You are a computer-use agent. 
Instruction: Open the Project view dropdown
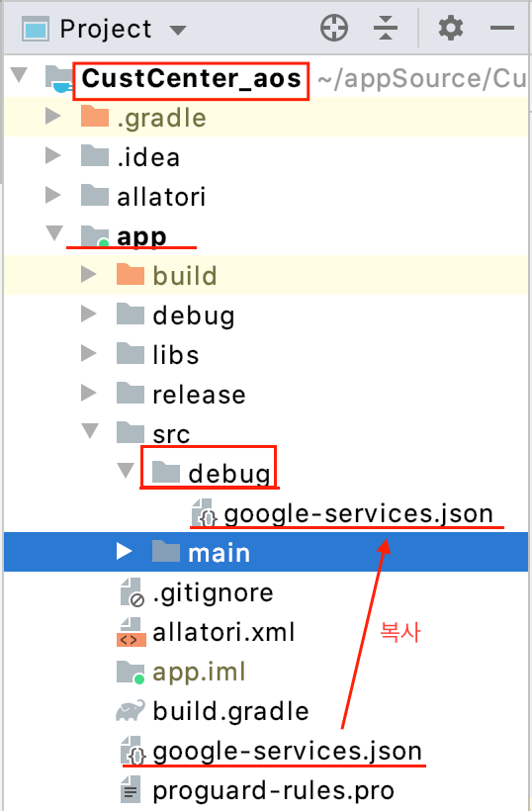pos(177,30)
